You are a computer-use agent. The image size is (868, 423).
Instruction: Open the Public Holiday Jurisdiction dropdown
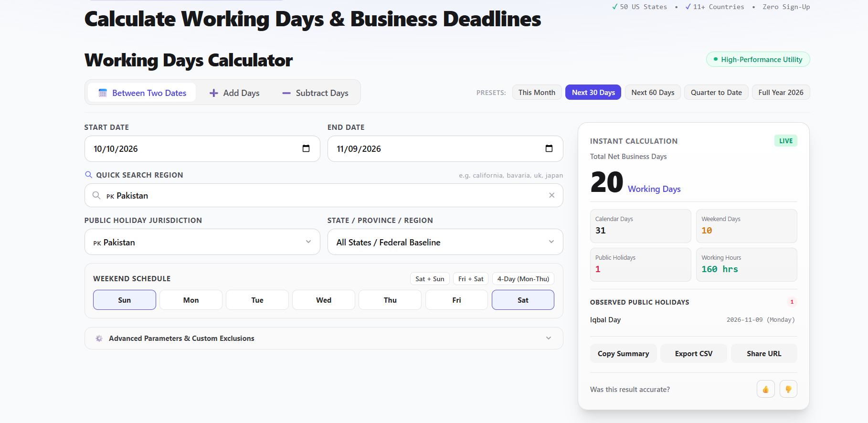click(202, 242)
